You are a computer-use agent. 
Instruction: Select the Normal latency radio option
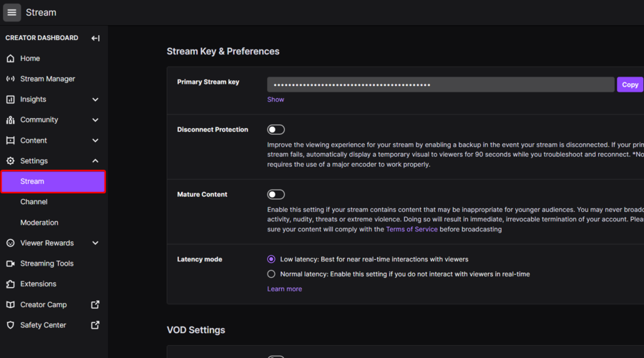click(x=271, y=274)
